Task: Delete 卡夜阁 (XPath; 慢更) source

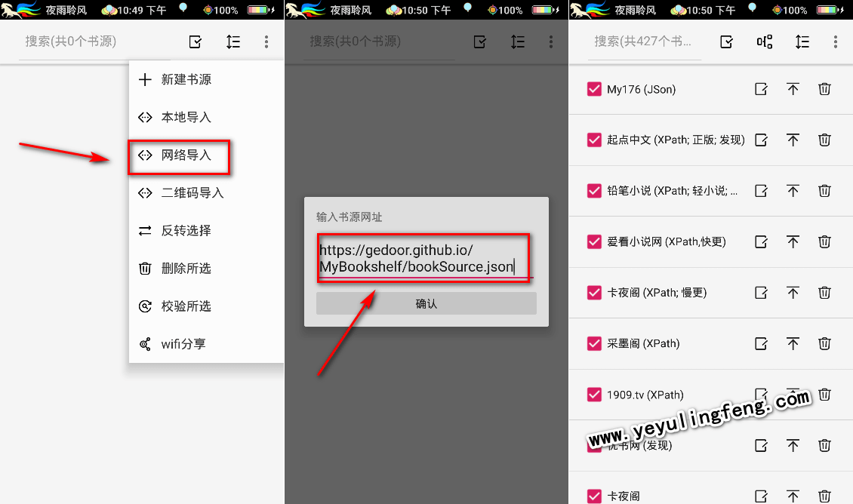Action: coord(825,293)
